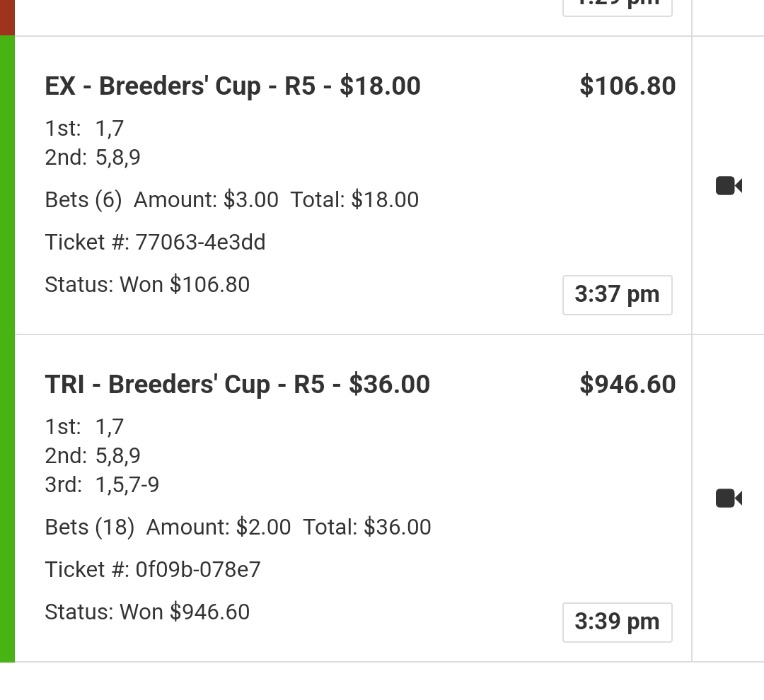Play race replay for the EX ticket
Viewport: 764px width, 700px height.
tap(729, 186)
